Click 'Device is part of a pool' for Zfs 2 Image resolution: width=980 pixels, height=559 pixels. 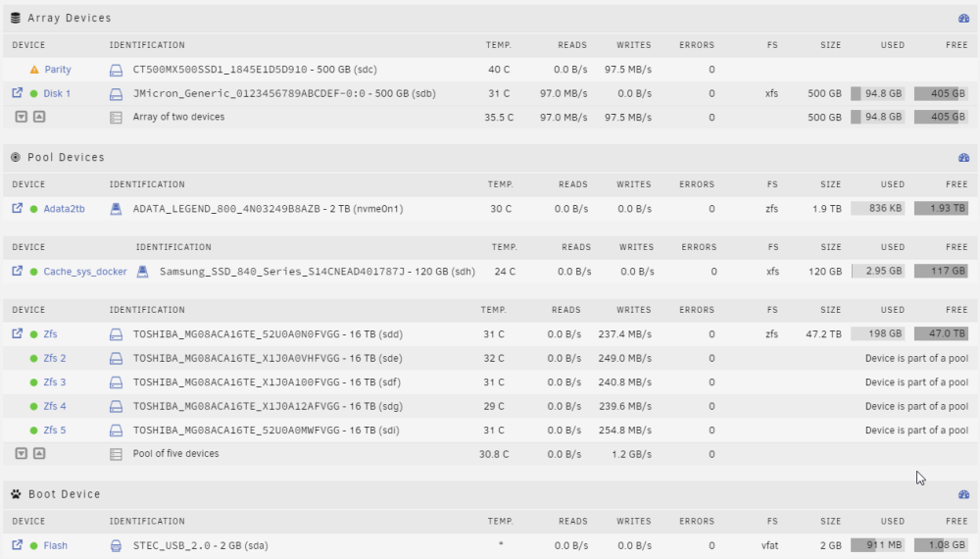pos(916,358)
